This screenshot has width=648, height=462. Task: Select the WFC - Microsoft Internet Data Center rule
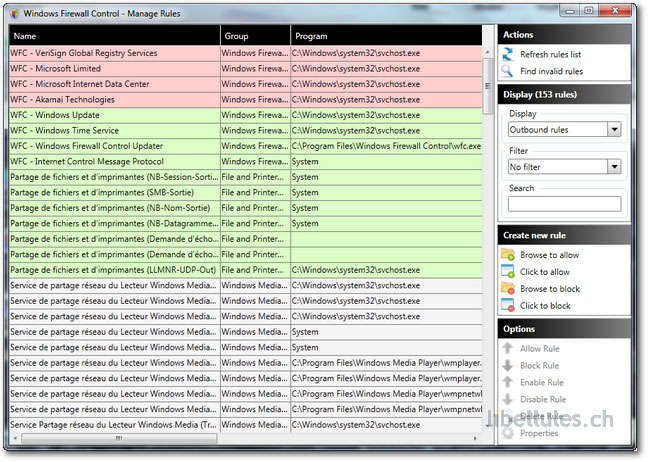click(x=245, y=84)
